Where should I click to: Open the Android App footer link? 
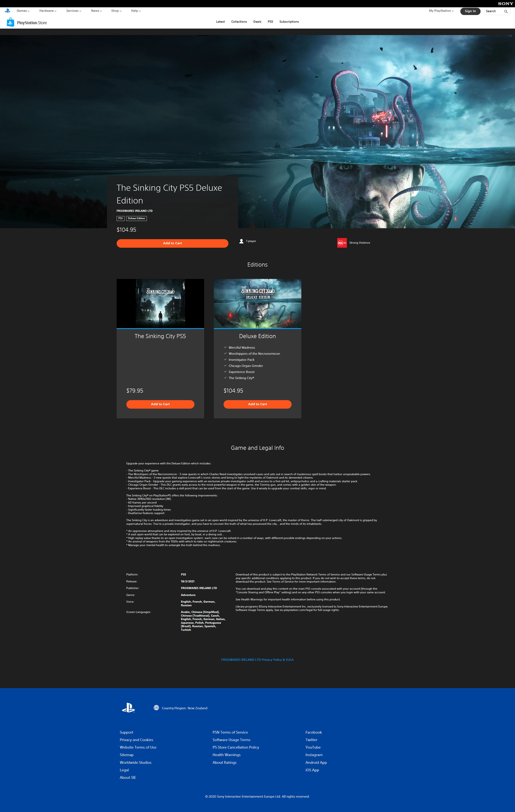[x=316, y=762]
